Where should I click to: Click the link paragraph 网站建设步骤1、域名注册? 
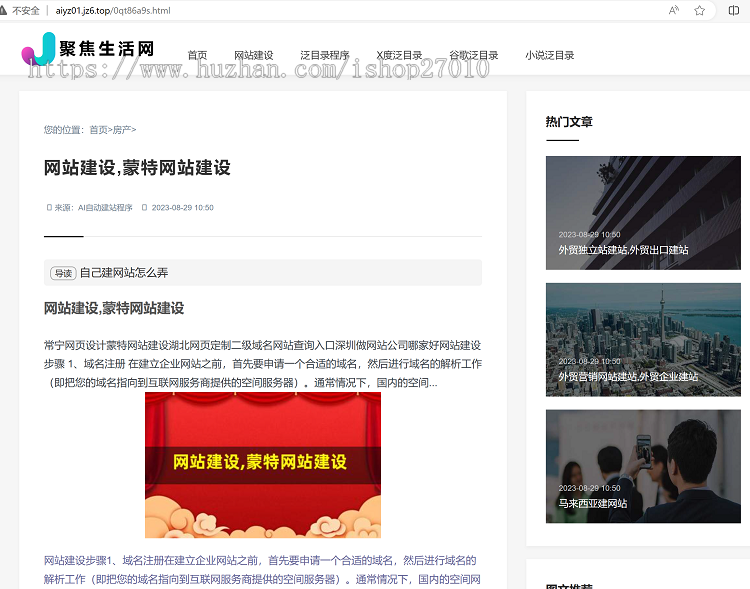pos(262,570)
